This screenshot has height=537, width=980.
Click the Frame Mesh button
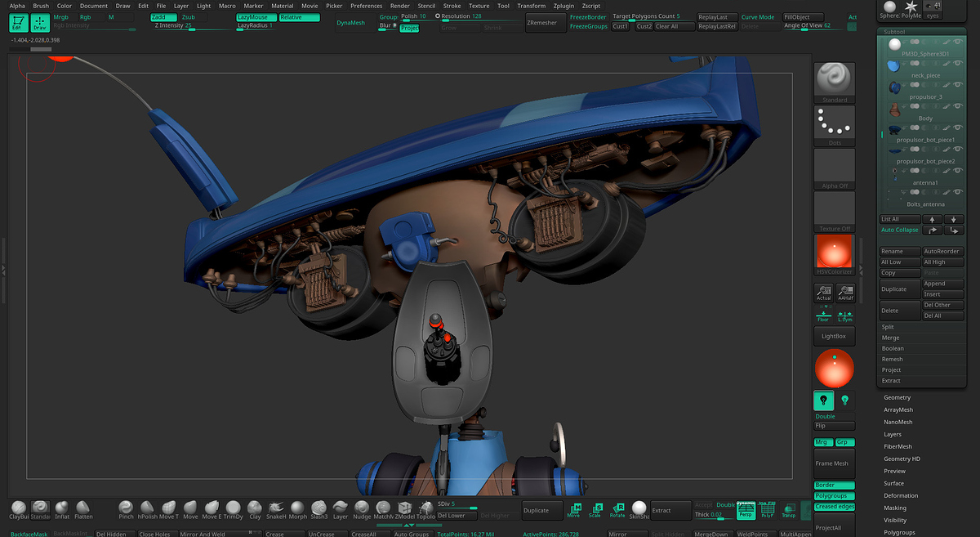click(x=834, y=463)
